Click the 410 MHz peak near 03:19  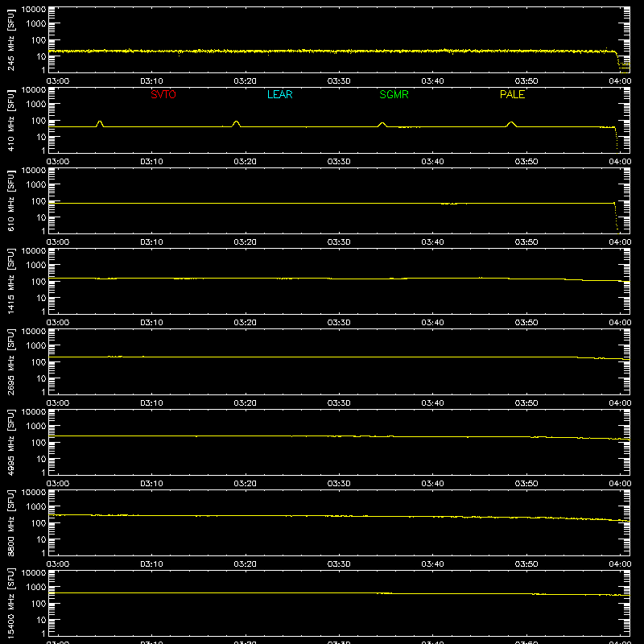[x=236, y=123]
